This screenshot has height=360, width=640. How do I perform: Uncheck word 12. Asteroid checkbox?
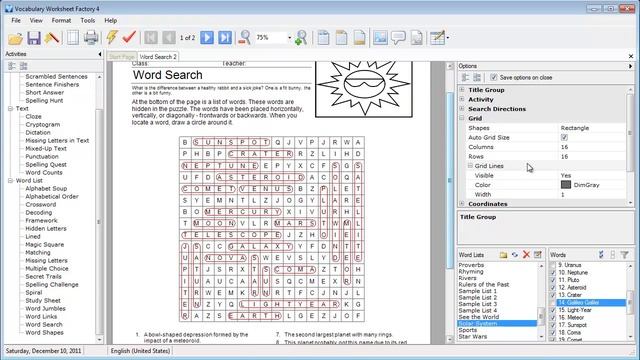pos(553,288)
